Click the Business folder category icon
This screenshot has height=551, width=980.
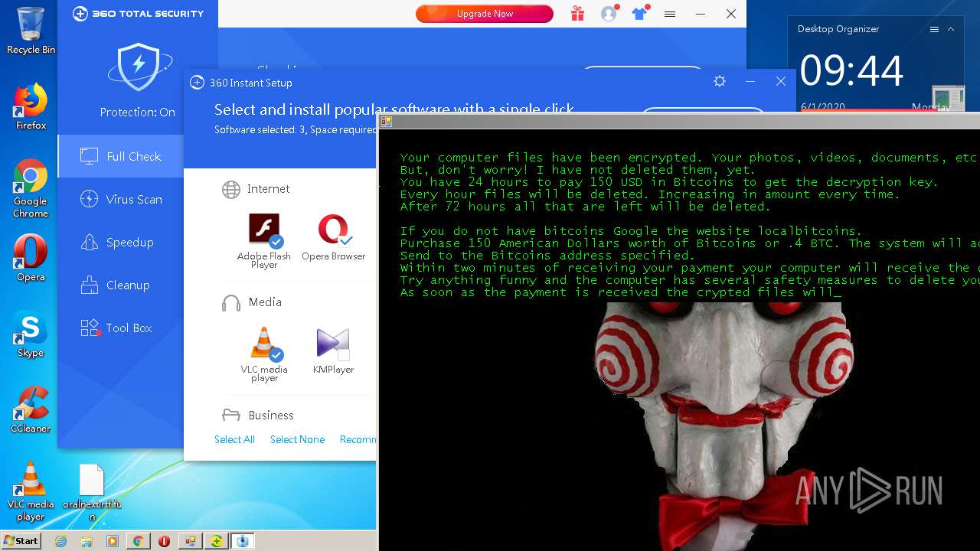[231, 416]
